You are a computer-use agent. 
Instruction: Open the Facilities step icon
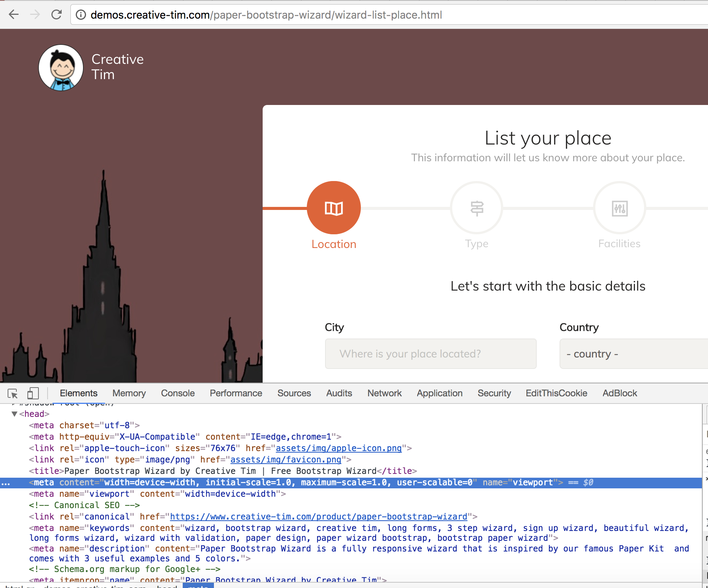coord(619,208)
